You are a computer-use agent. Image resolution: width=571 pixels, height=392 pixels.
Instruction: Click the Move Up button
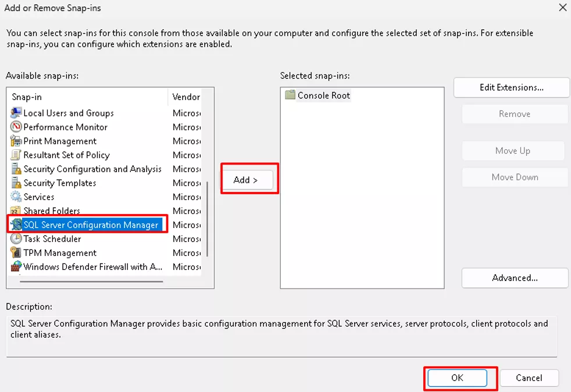tap(513, 151)
